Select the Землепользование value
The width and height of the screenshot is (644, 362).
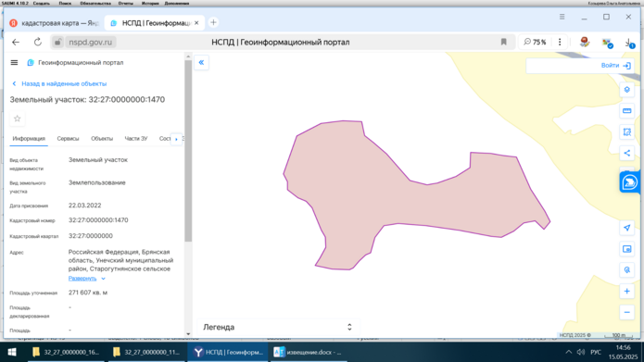tap(97, 183)
